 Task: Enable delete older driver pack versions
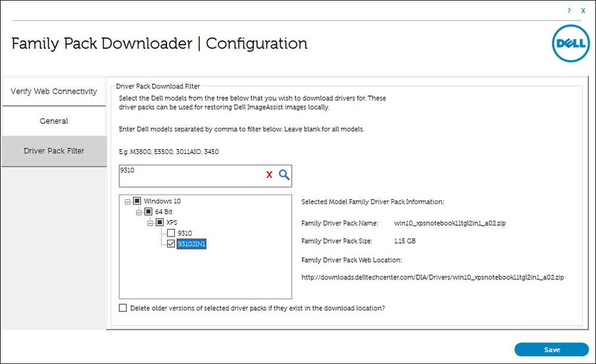click(123, 308)
